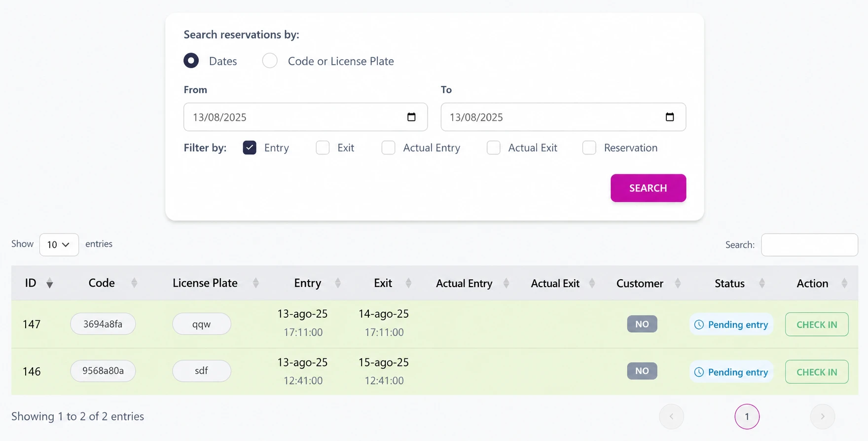Check in reservation 146
Screen dimensions: 868x441
[x=817, y=372]
